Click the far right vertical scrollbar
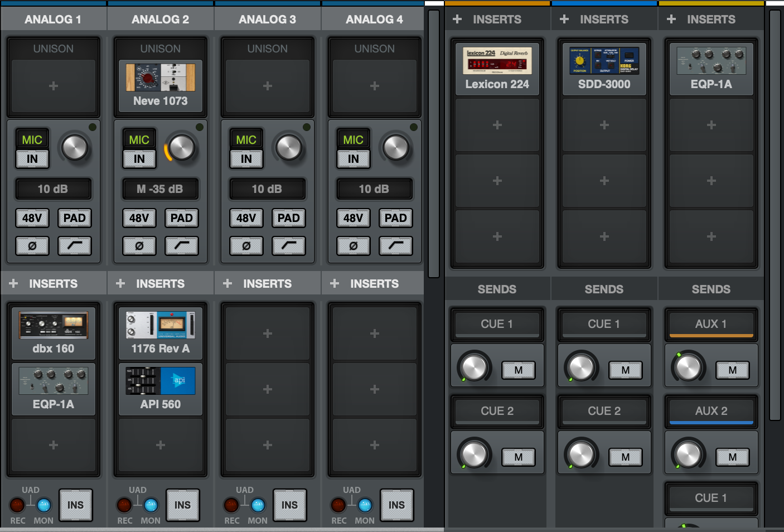 coord(775,215)
